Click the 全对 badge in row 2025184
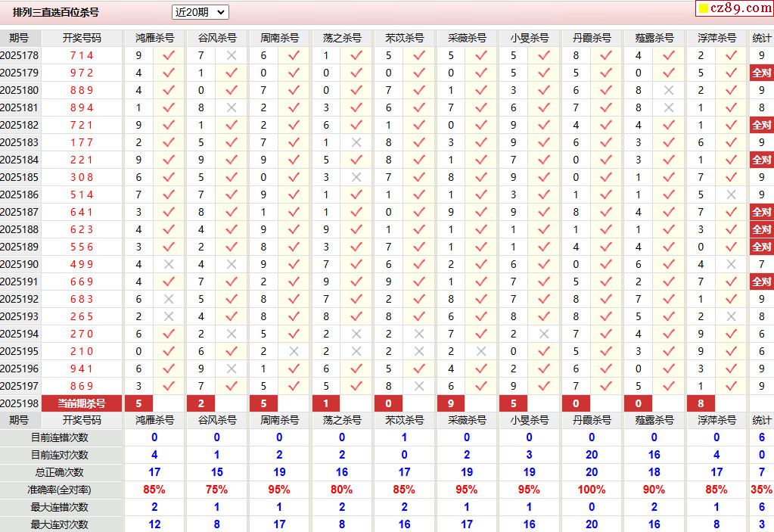 [x=762, y=160]
